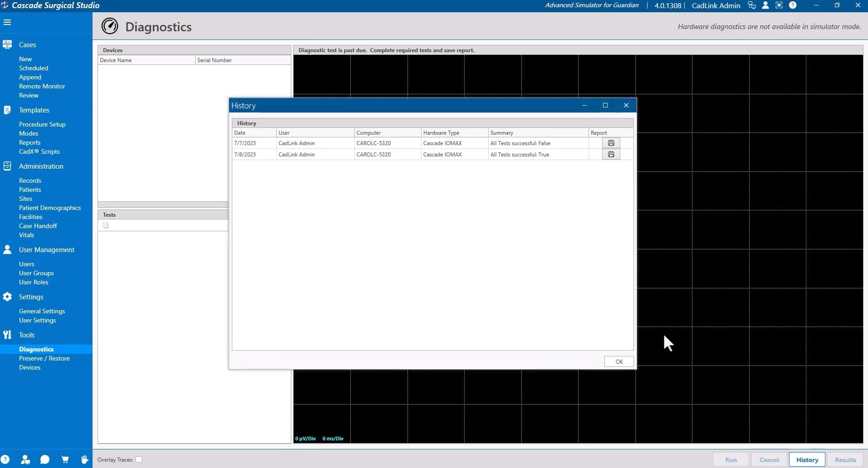
Task: Open Procedure Setup under Templates
Action: pos(42,124)
